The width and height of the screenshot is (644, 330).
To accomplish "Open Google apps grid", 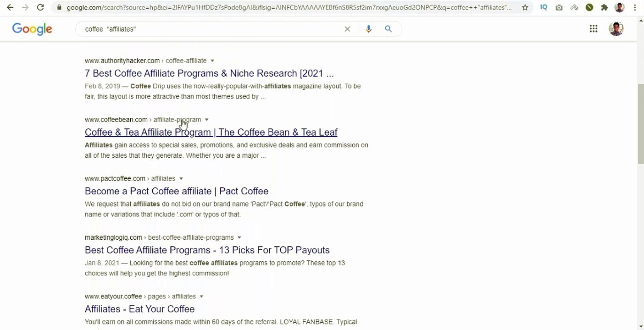I will 594,29.
